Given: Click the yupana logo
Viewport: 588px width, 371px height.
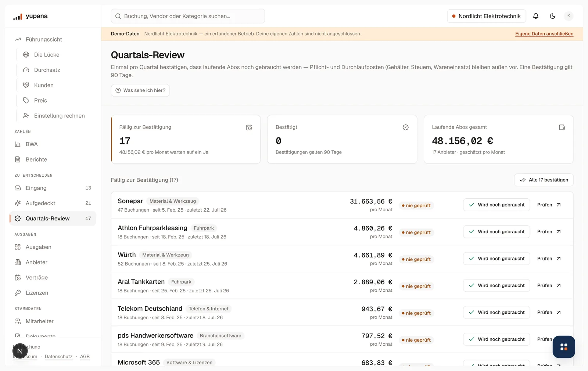Looking at the screenshot, I should pos(31,16).
